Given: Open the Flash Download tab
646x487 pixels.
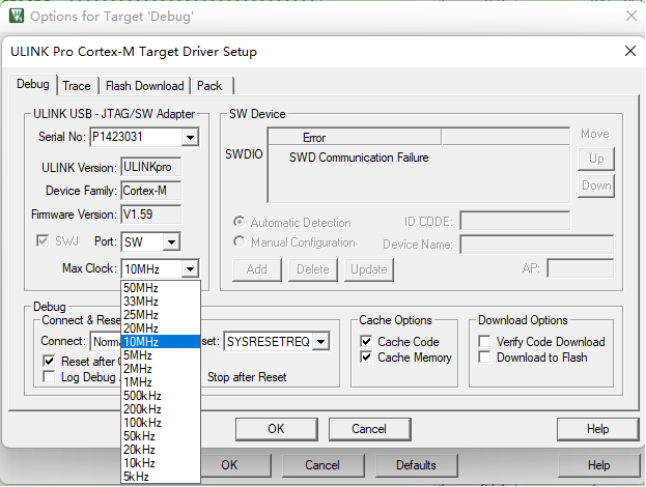Looking at the screenshot, I should [145, 86].
